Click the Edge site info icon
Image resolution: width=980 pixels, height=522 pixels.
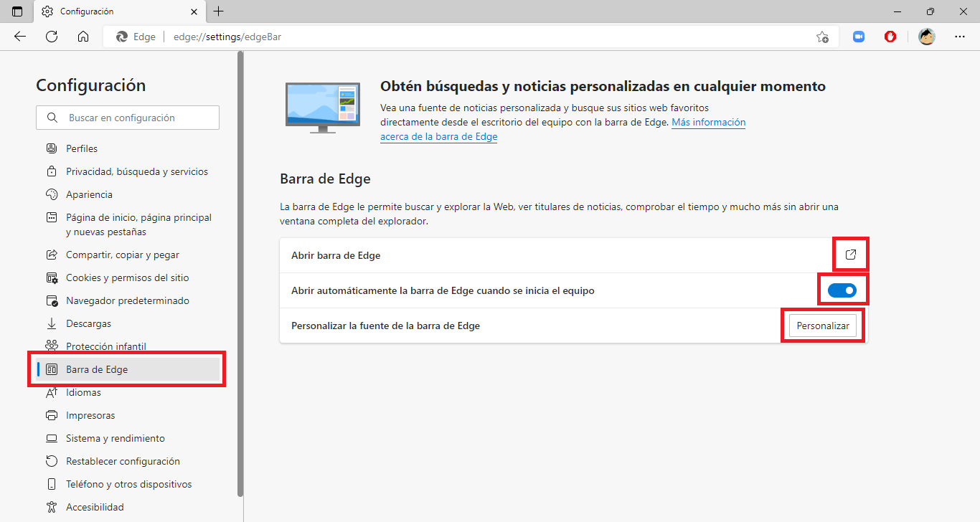[x=122, y=37]
